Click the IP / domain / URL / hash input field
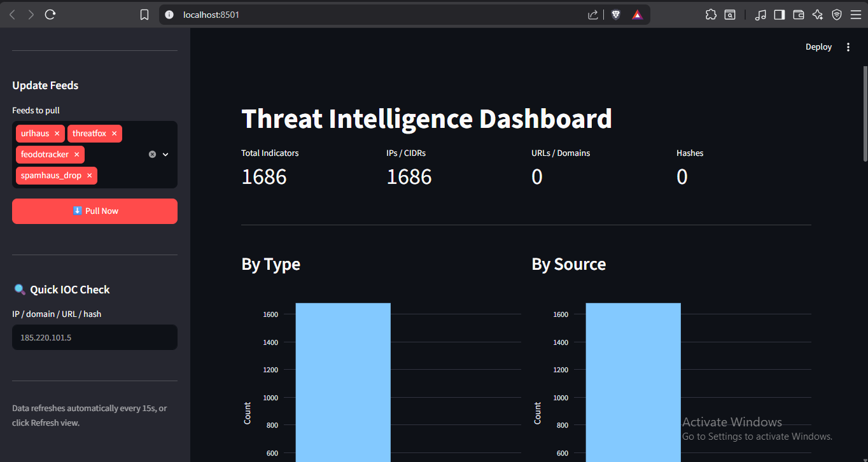Screen dimensions: 868x462 click(95, 337)
